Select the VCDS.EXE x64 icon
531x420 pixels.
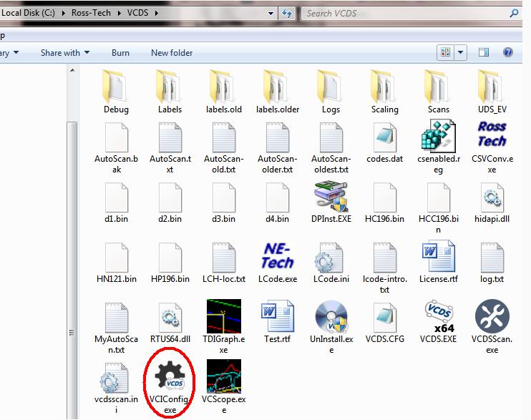(x=439, y=316)
